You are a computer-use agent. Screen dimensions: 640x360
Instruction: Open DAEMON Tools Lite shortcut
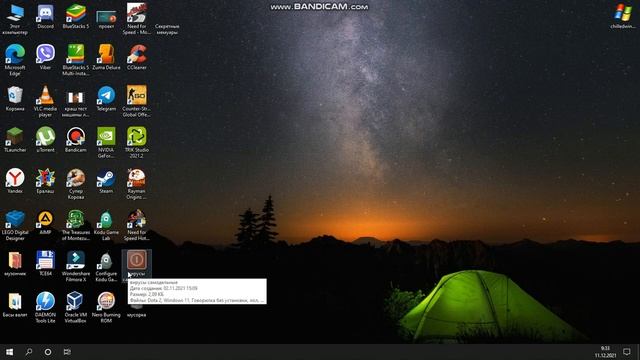(x=45, y=307)
